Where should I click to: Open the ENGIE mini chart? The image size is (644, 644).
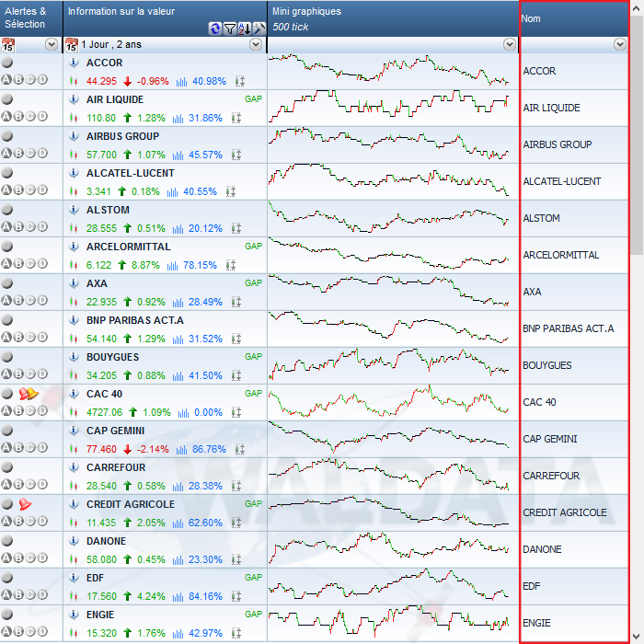pyautogui.click(x=389, y=622)
